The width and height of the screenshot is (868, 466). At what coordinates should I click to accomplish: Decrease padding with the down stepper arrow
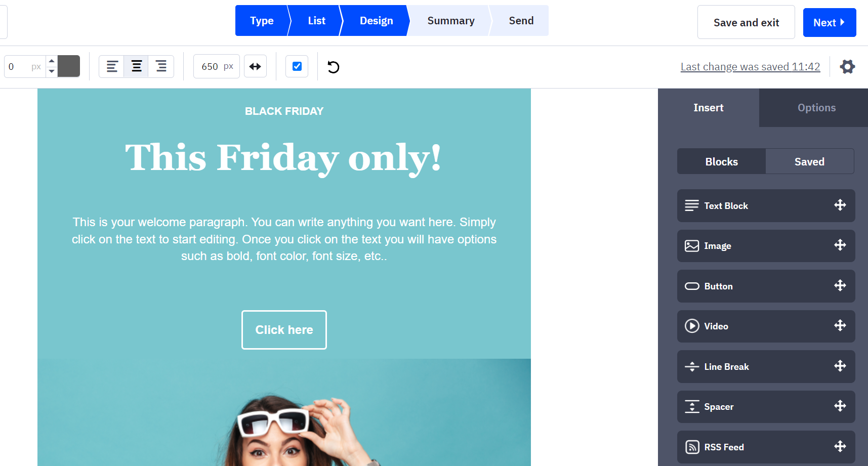[52, 71]
